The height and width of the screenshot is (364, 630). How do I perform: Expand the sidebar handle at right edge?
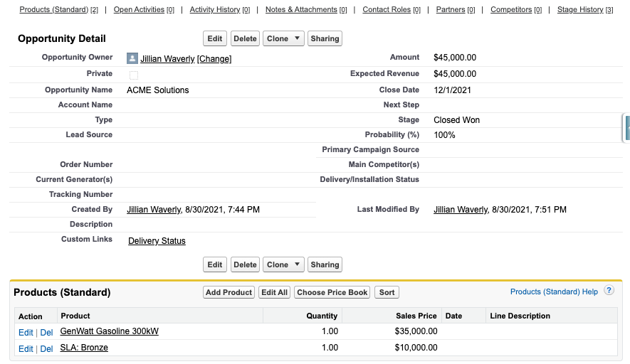[x=626, y=128]
